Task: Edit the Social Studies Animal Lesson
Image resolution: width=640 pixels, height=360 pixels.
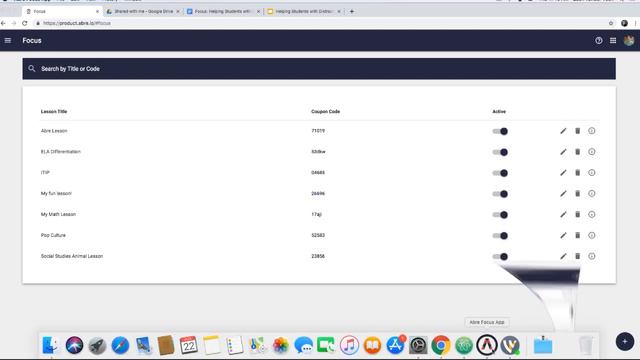Action: click(x=563, y=256)
